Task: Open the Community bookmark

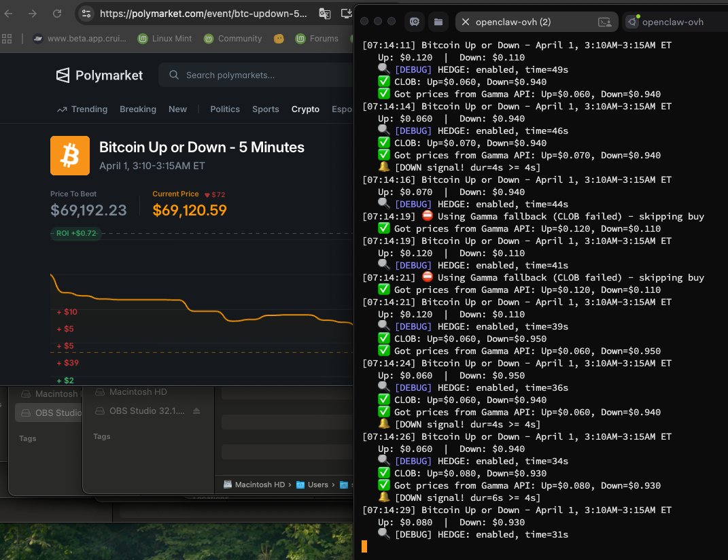Action: (x=233, y=39)
